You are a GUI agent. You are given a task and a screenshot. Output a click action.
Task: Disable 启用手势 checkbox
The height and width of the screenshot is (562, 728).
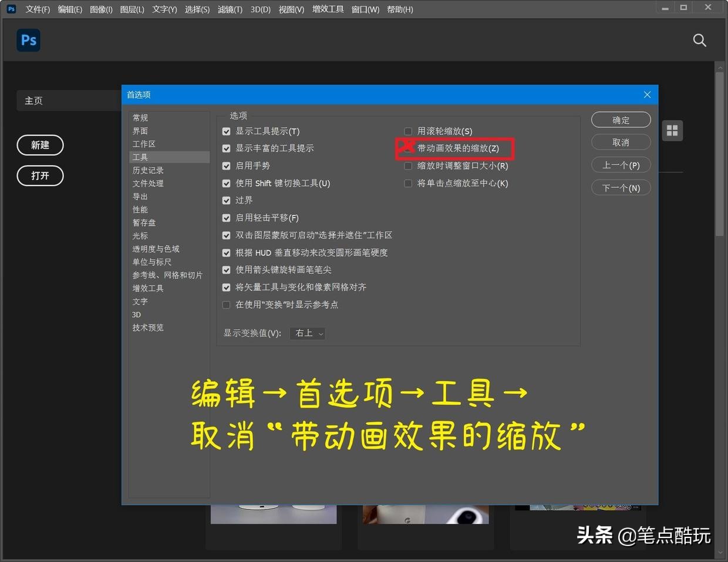(226, 165)
